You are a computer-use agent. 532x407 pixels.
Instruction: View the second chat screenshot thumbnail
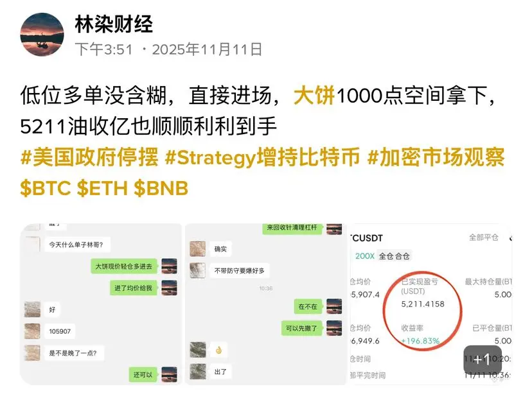(265, 304)
